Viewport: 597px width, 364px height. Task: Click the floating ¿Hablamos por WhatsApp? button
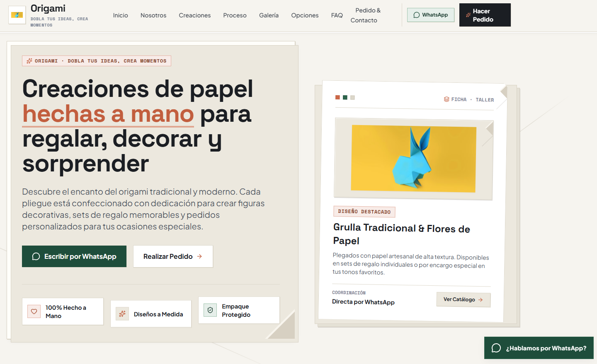coord(539,348)
